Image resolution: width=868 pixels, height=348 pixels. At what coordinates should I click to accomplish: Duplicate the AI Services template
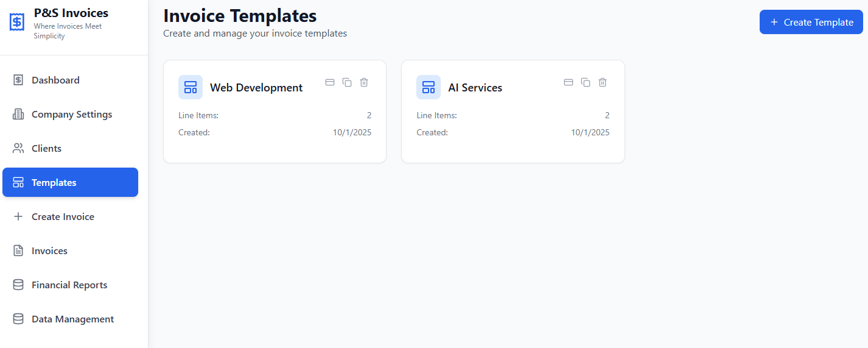pyautogui.click(x=586, y=82)
